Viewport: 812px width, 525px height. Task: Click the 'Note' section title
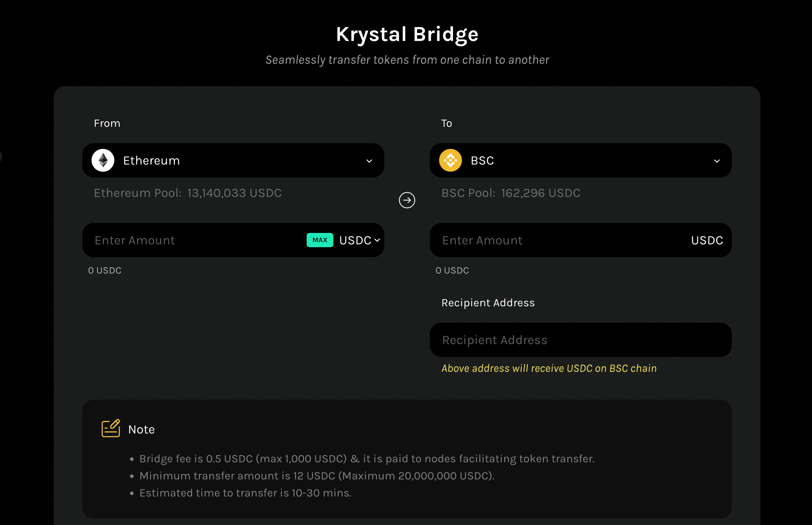(141, 430)
